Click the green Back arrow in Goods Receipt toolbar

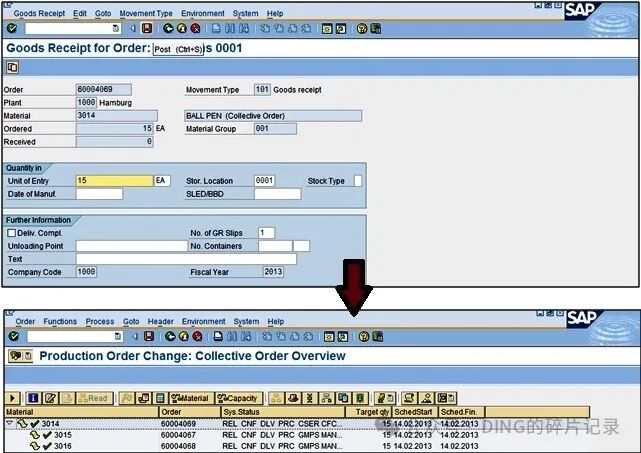tap(168, 28)
